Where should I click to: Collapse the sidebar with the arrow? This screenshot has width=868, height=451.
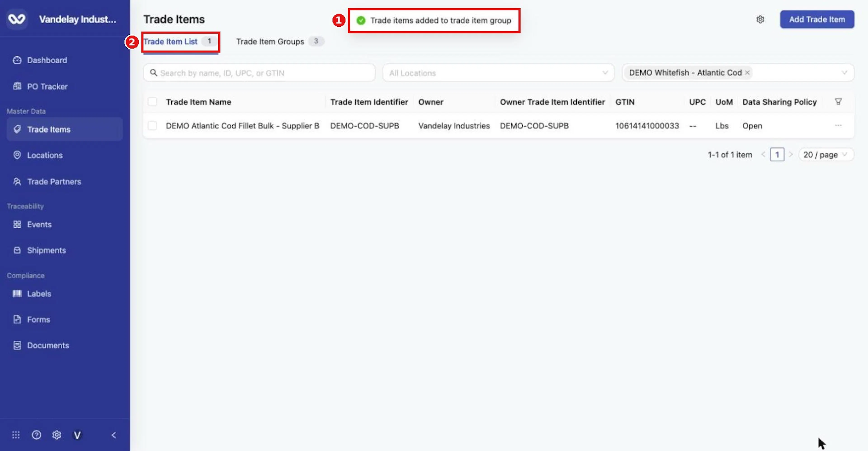(114, 435)
